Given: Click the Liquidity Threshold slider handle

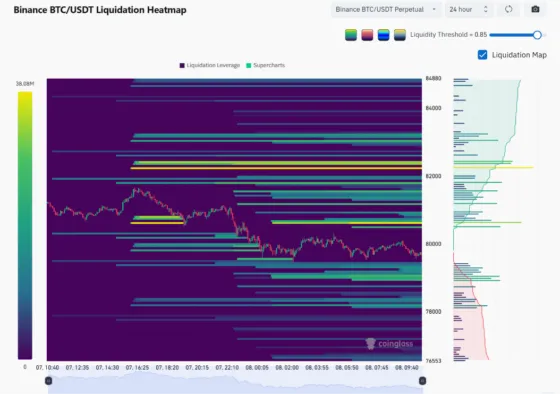Looking at the screenshot, I should coord(537,35).
